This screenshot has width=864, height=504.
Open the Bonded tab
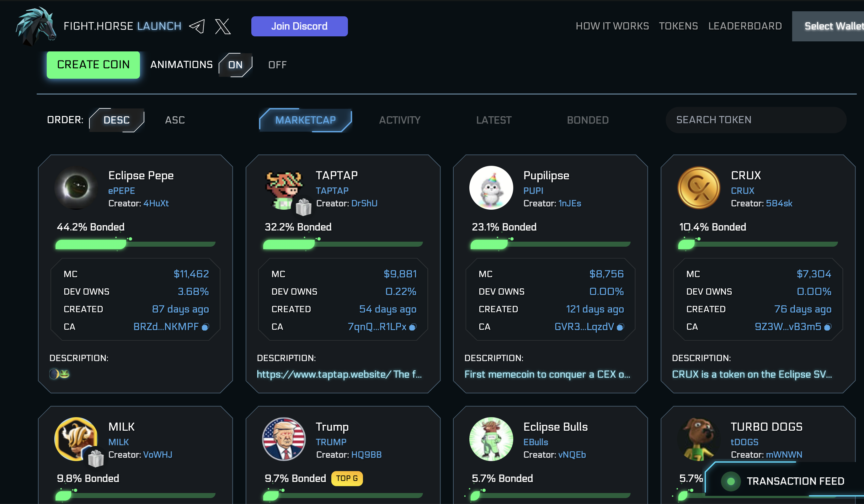click(588, 120)
